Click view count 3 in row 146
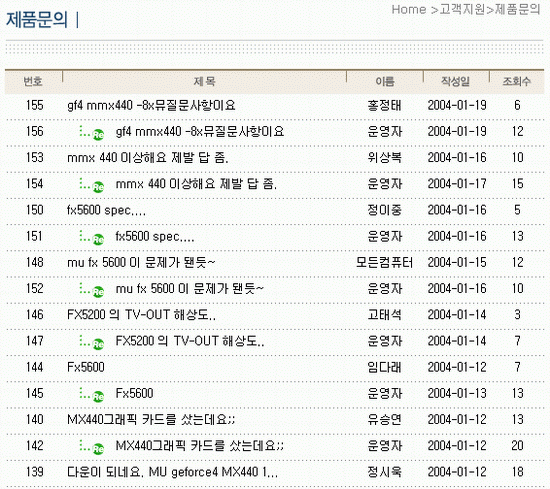The height and width of the screenshot is (489, 550). [517, 315]
